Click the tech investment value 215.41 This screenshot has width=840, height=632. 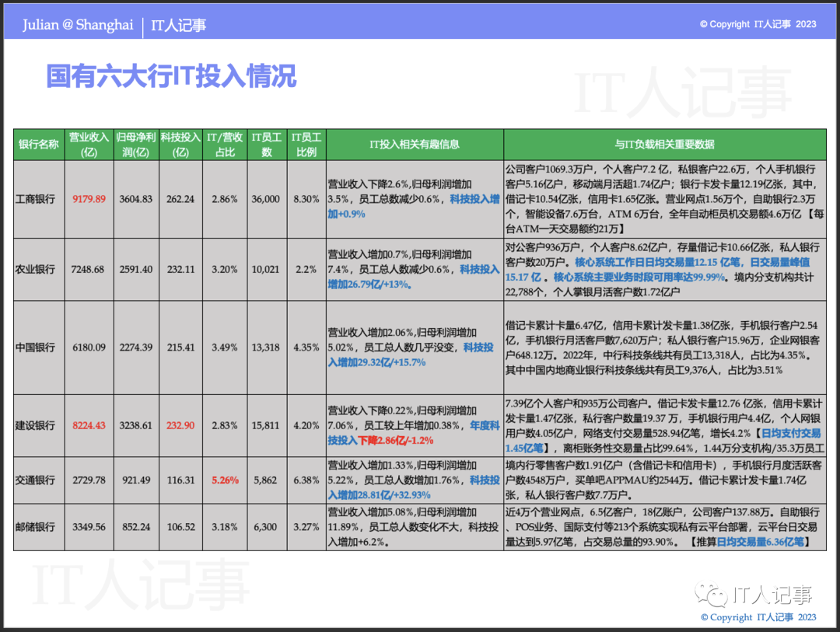(180, 347)
